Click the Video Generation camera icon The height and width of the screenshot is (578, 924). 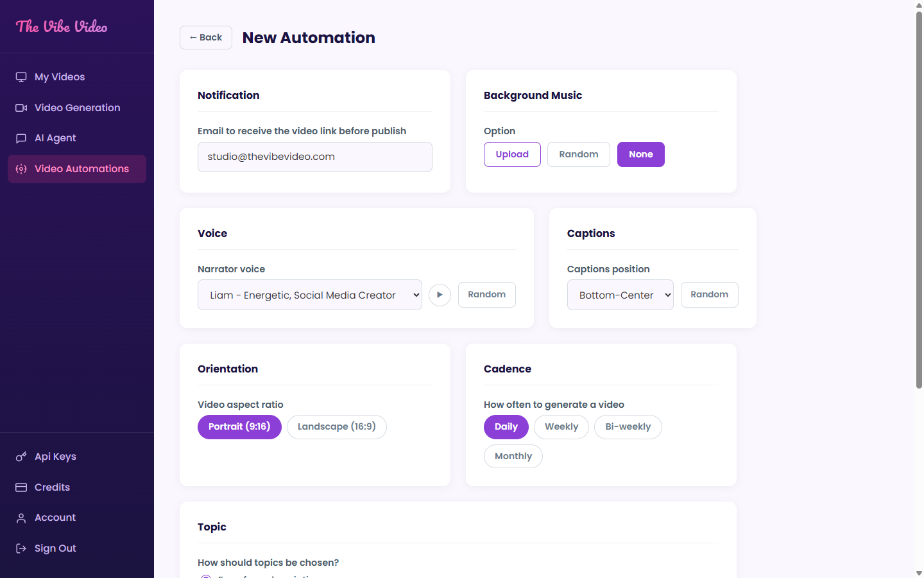(x=21, y=108)
